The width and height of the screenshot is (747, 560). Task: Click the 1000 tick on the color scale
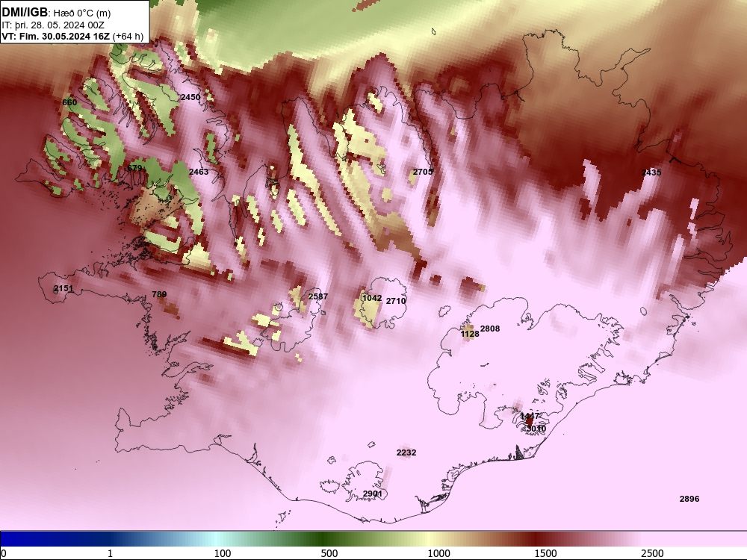[438, 553]
